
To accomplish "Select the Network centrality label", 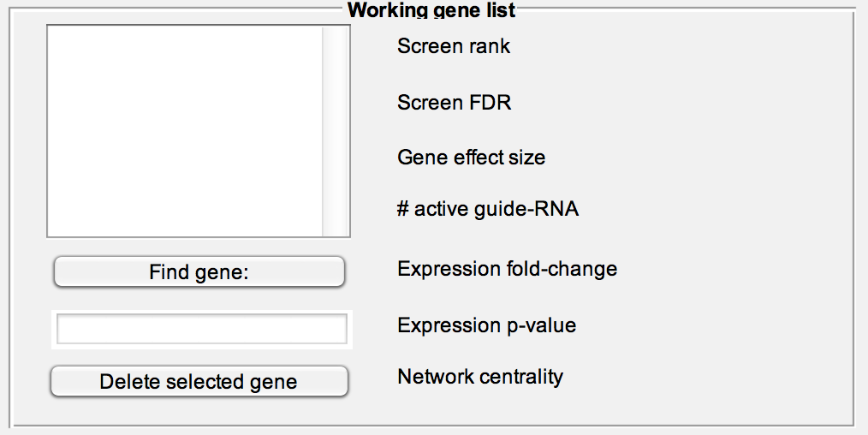I will pos(480,376).
